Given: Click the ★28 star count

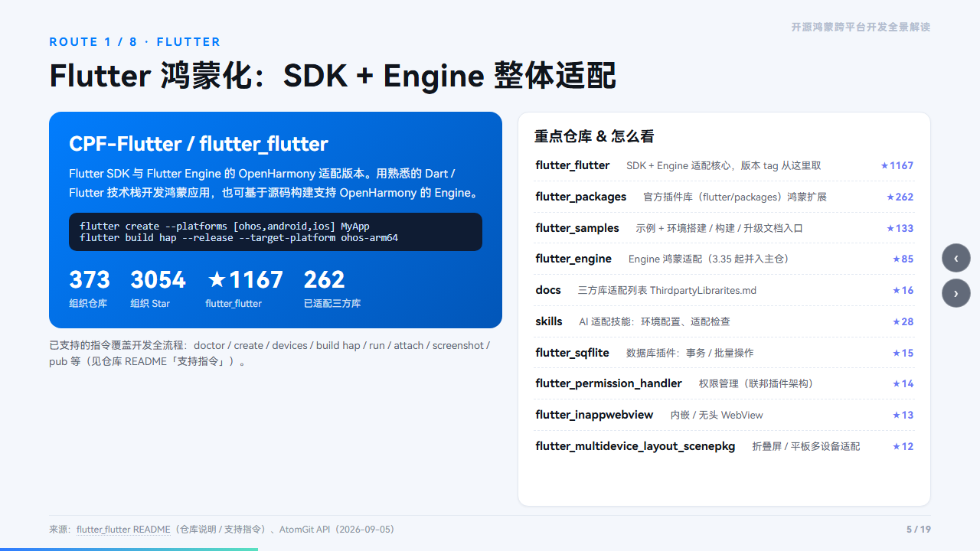Looking at the screenshot, I should coord(903,321).
